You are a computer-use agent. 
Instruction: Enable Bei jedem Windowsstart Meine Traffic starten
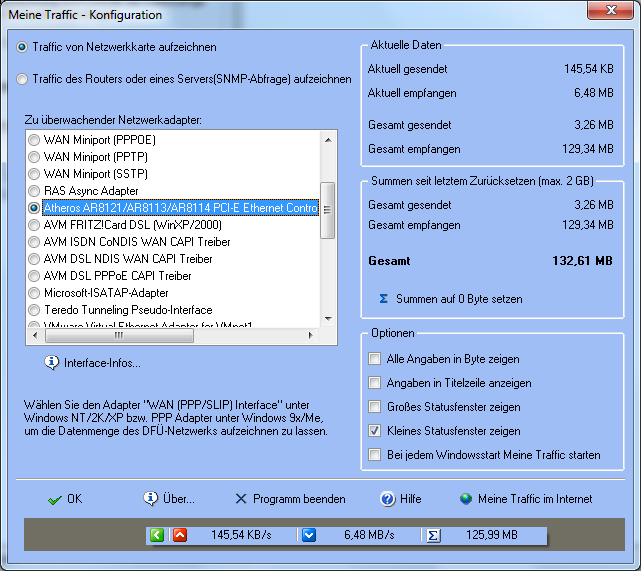pos(374,455)
